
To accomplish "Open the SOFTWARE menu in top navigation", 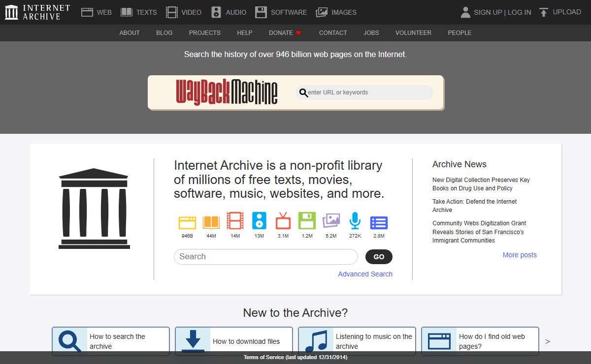I will tap(281, 12).
